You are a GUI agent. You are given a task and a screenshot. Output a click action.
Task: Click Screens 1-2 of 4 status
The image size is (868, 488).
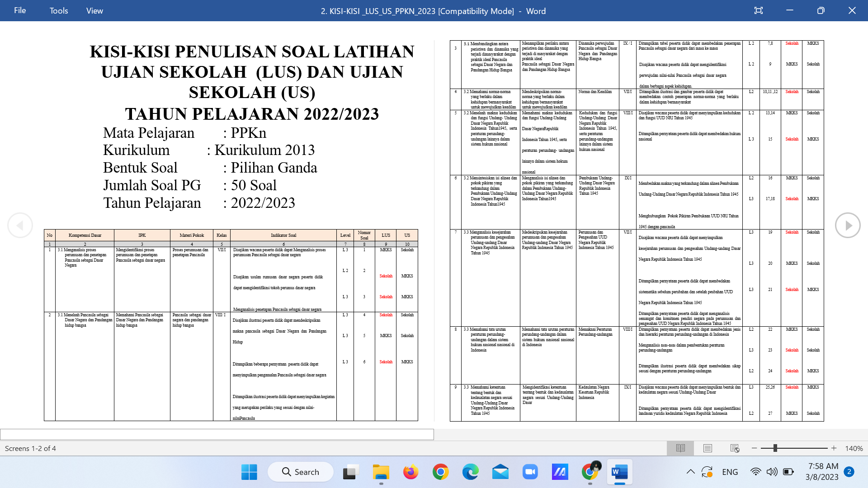[30, 448]
